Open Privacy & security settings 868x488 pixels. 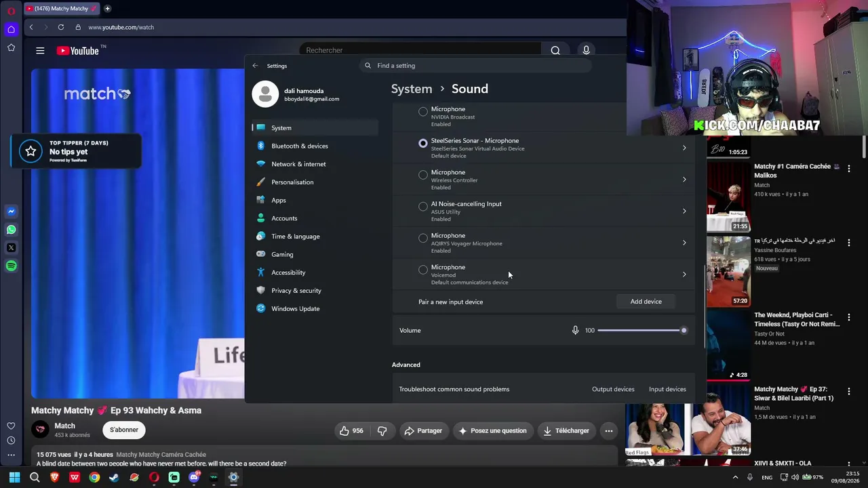[315, 290]
